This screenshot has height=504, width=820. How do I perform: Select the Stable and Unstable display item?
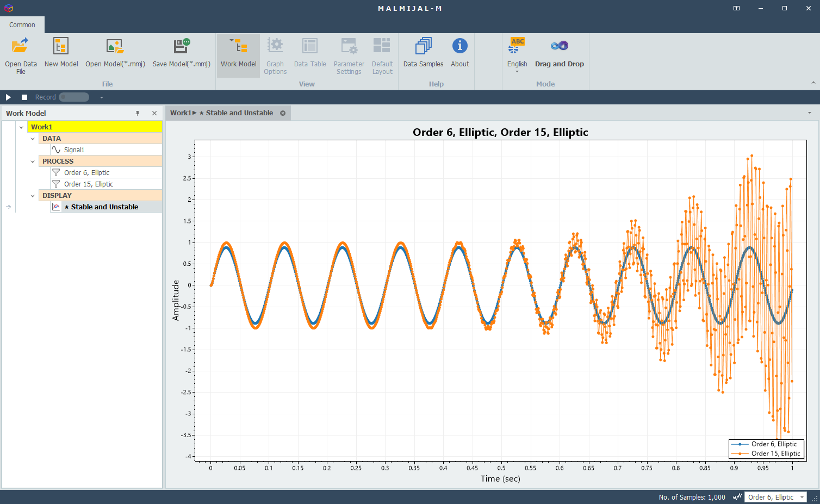[x=104, y=207]
